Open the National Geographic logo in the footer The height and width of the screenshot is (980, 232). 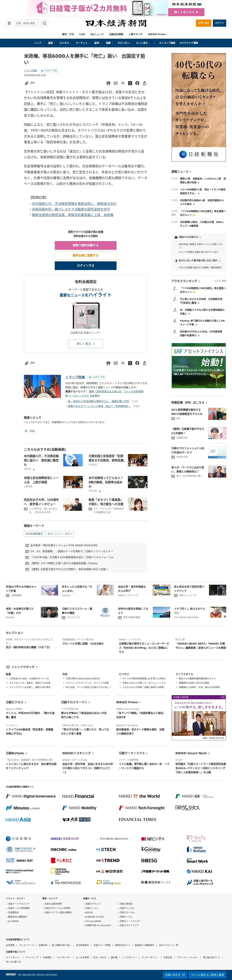tap(61, 871)
